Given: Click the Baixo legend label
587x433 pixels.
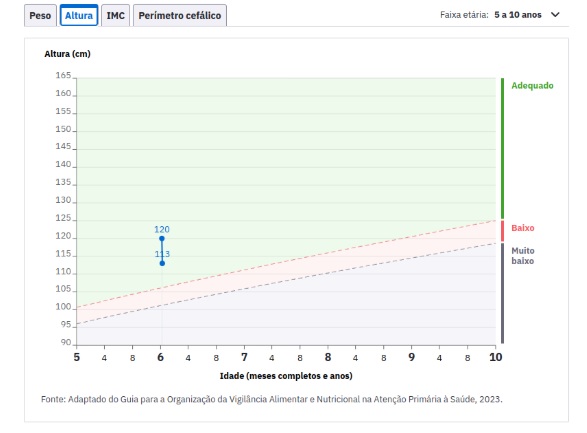Looking at the screenshot, I should pos(523,228).
